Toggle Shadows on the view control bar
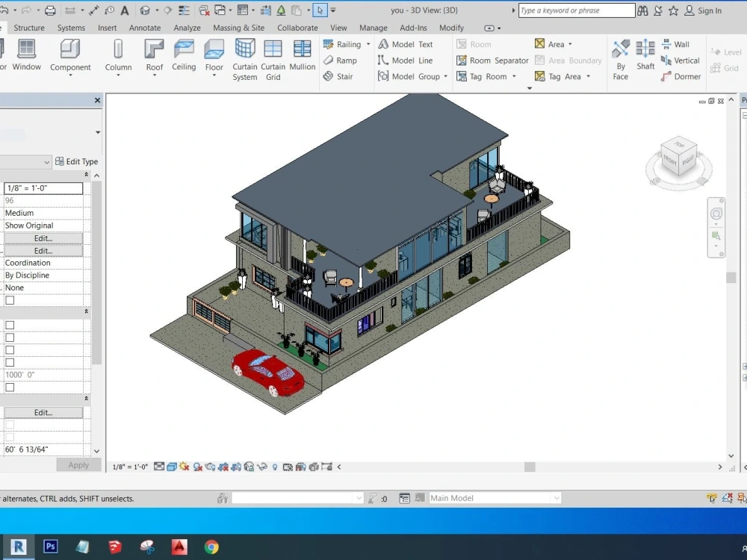Image resolution: width=747 pixels, height=560 pixels. [x=198, y=466]
